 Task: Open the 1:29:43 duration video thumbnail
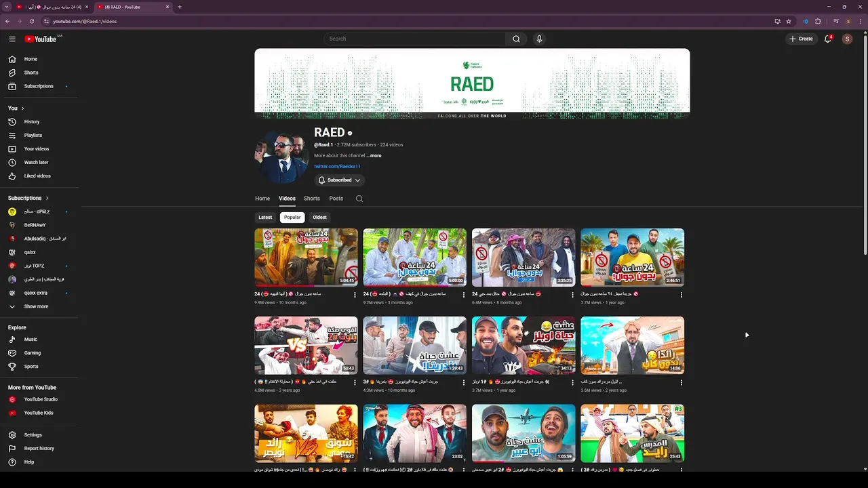click(414, 346)
